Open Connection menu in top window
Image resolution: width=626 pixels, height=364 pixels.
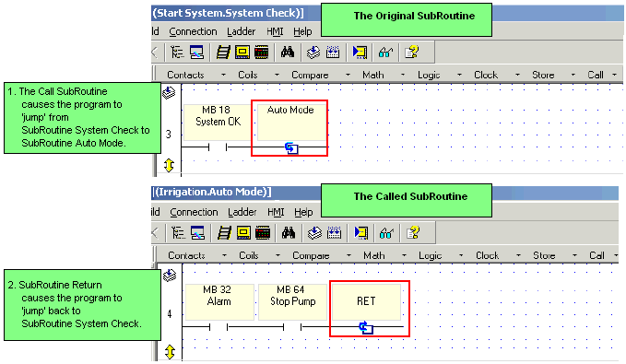(193, 31)
